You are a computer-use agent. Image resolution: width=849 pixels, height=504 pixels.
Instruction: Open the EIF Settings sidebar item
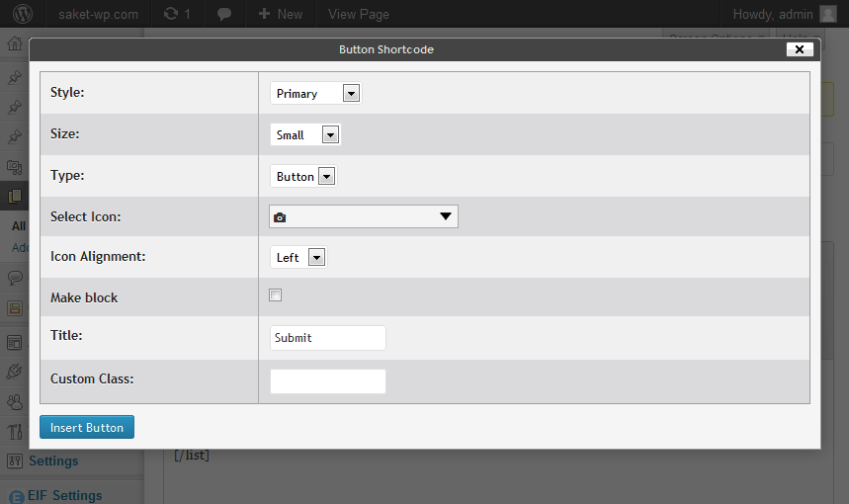click(64, 495)
